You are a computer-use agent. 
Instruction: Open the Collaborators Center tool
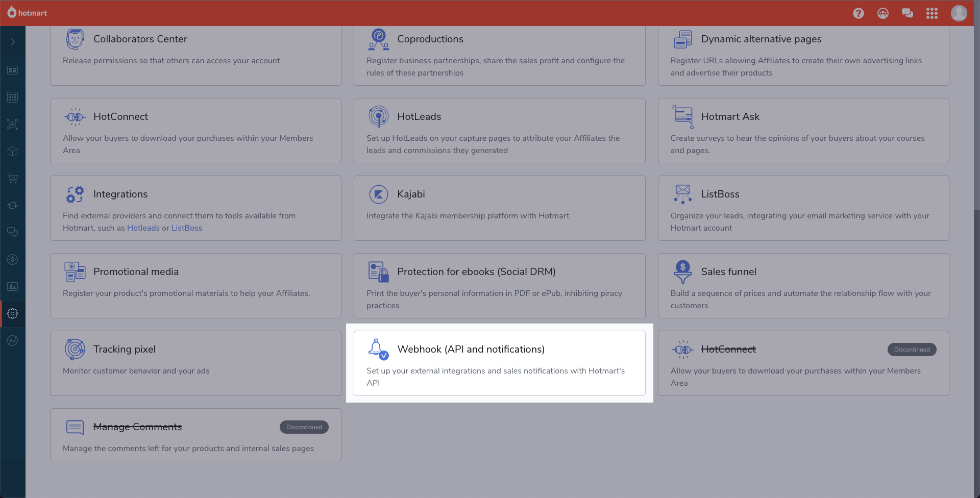(140, 39)
